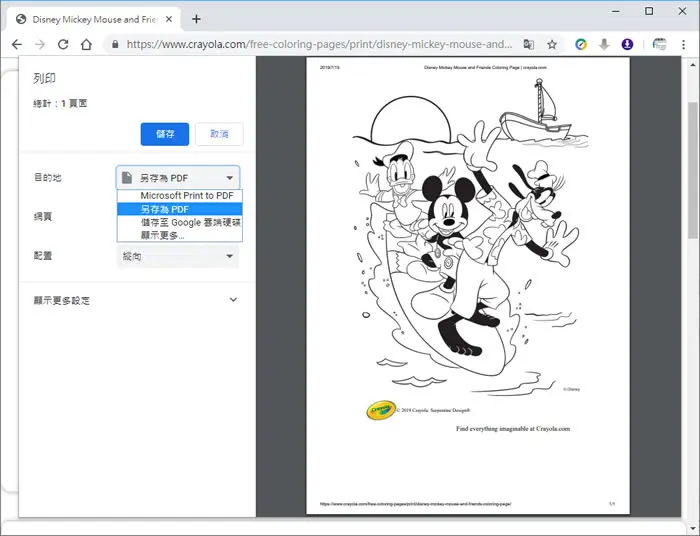
Task: Click the blue 儲存 save button
Action: (x=165, y=134)
